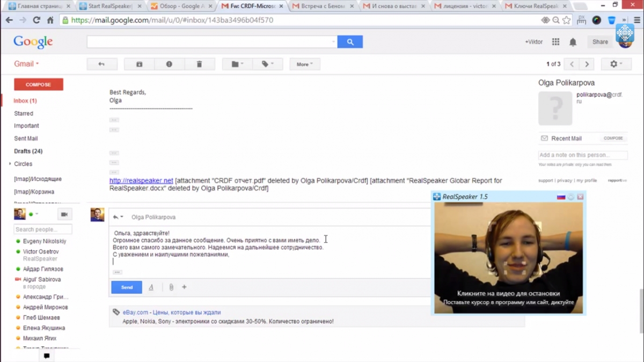This screenshot has height=362, width=644.
Task: Go back to inbox arrow button
Action: (x=101, y=64)
